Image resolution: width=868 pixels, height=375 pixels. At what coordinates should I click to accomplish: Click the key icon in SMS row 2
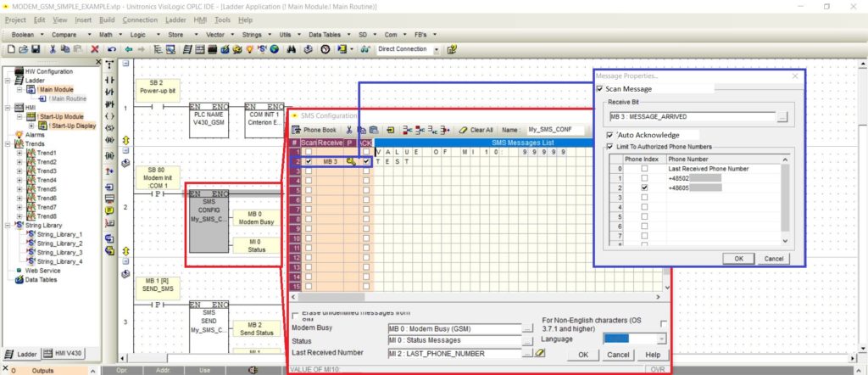coord(350,161)
